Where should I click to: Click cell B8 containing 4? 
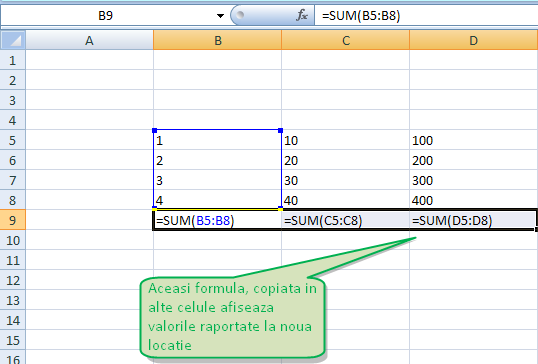(218, 200)
